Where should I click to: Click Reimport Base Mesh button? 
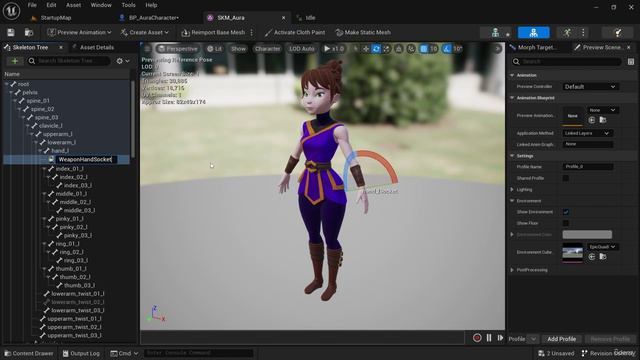point(213,32)
